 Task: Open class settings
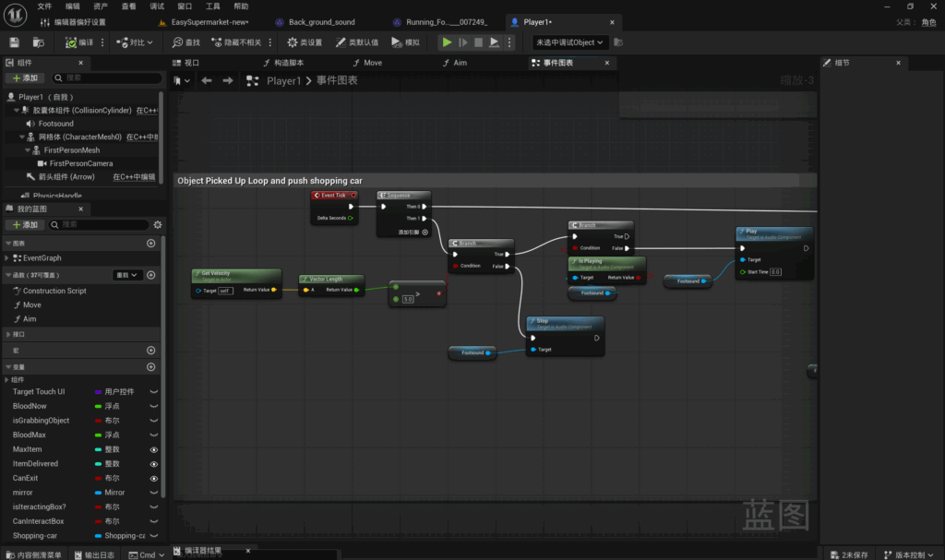305,42
